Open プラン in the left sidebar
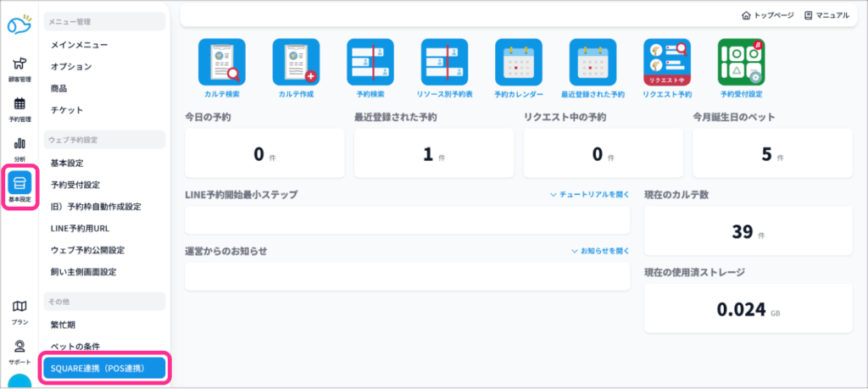Viewport: 868px width, 389px height. click(x=19, y=311)
